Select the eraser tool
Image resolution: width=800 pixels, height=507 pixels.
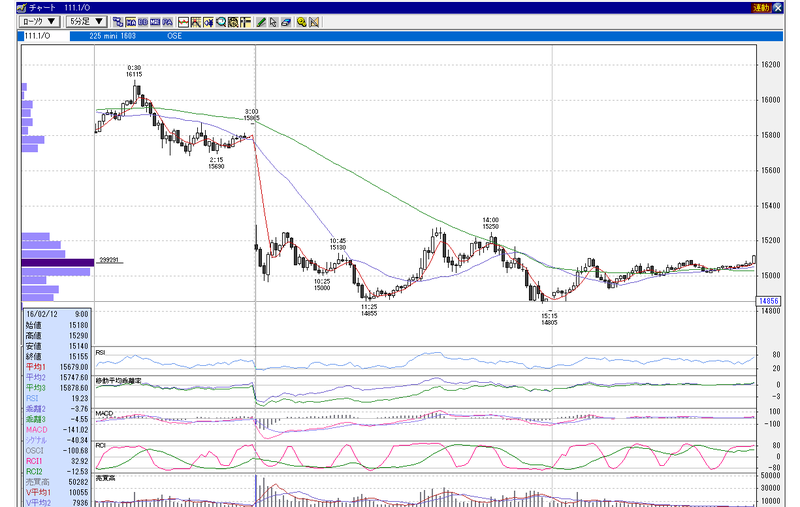point(286,22)
